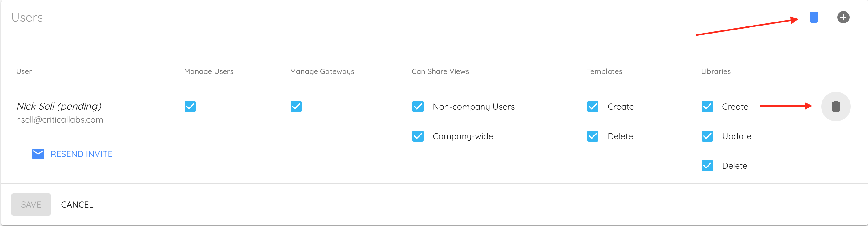Click the nsell@criticallabs.com email address
This screenshot has height=226, width=868.
pyautogui.click(x=60, y=120)
